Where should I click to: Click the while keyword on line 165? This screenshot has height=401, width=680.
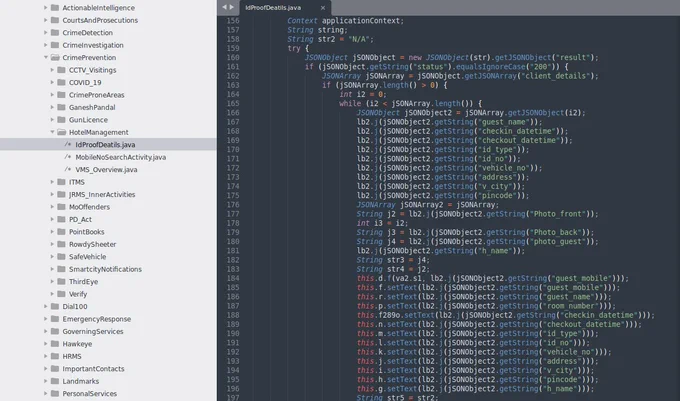pyautogui.click(x=350, y=104)
